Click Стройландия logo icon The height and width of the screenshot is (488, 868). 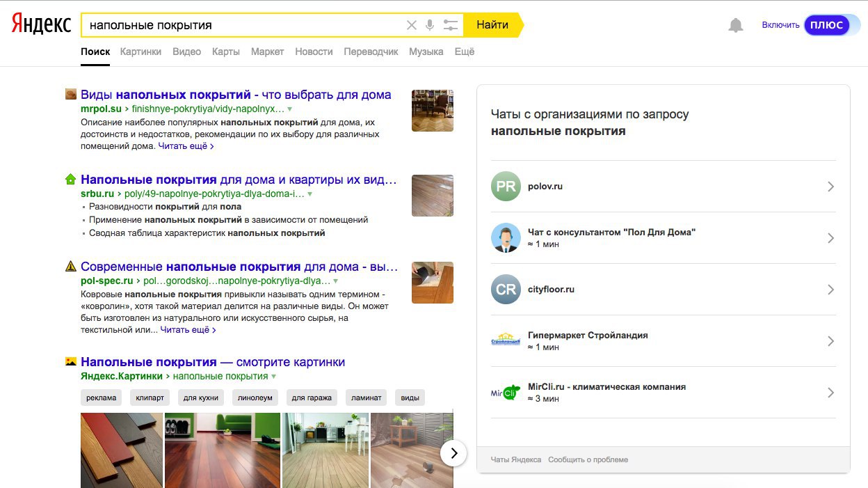pos(506,341)
